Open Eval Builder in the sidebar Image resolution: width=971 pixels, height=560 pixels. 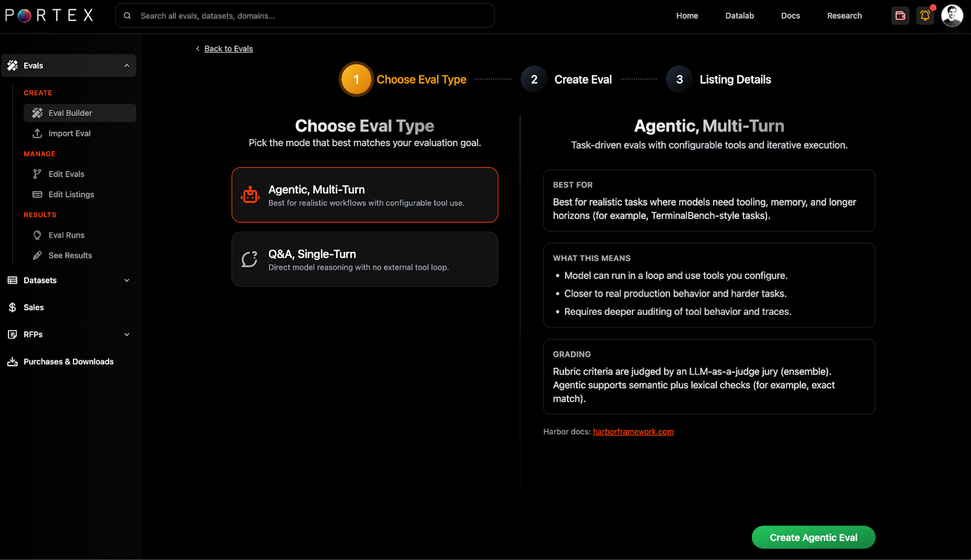pyautogui.click(x=80, y=113)
